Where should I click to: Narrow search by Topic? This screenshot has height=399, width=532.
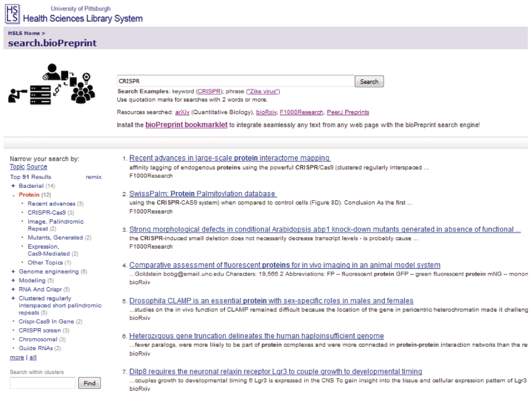click(x=16, y=167)
